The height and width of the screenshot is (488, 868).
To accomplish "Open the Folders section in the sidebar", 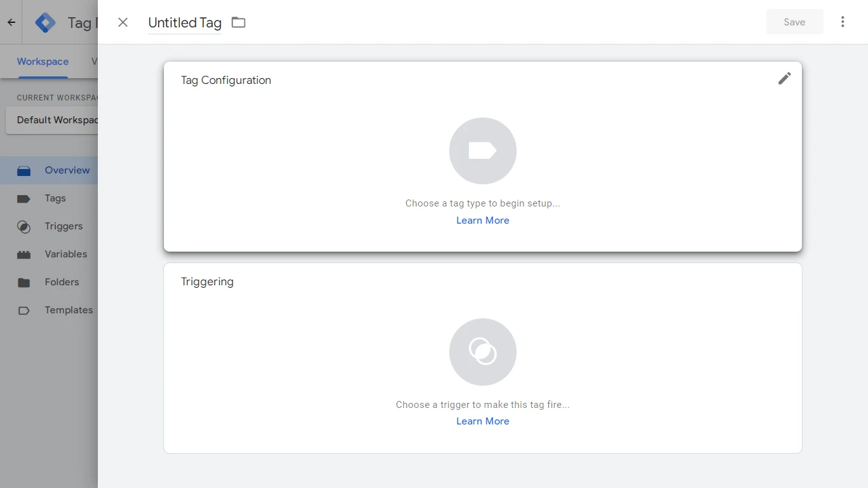I will 24,282.
